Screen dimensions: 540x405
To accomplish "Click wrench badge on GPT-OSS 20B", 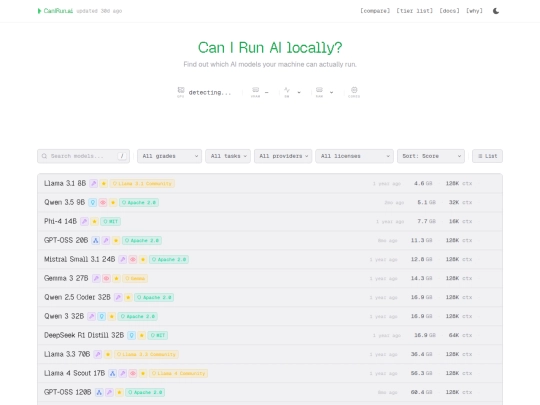I will (x=106, y=240).
